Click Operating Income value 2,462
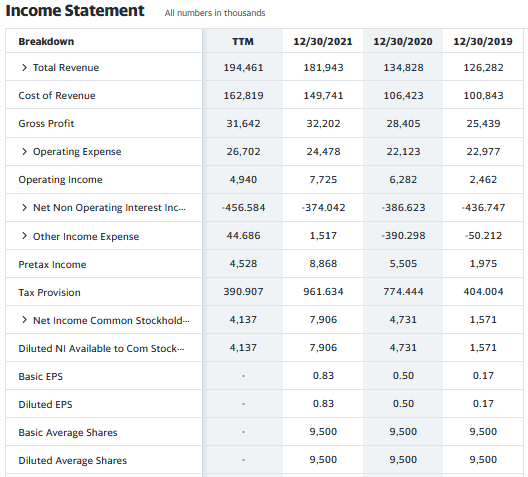The width and height of the screenshot is (528, 477). pyautogui.click(x=483, y=179)
